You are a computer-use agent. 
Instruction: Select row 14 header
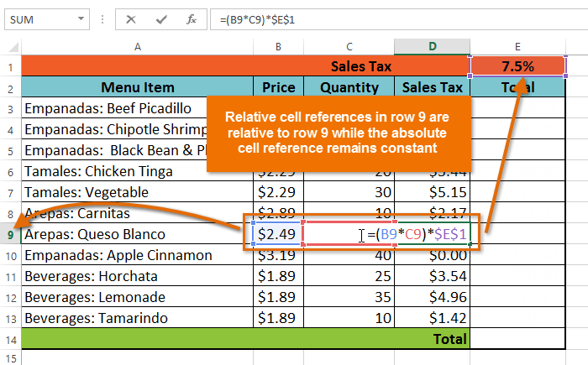click(11, 339)
